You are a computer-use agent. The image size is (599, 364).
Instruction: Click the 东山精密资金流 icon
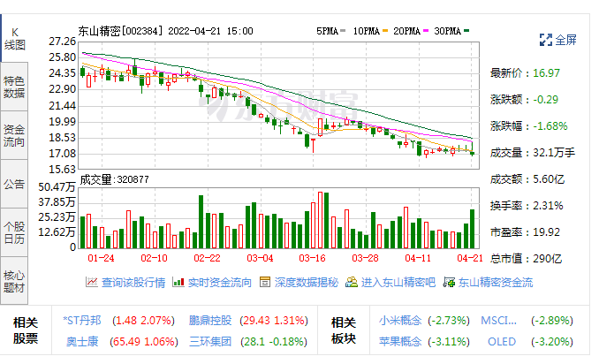pyautogui.click(x=448, y=283)
